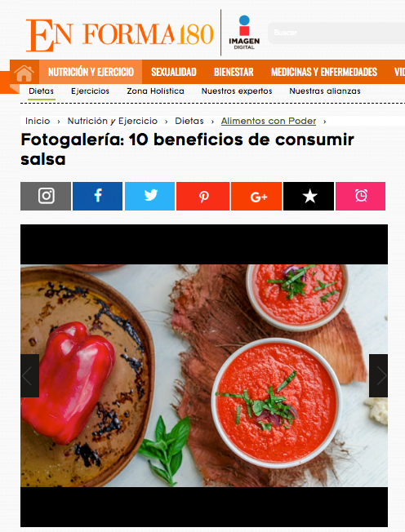The height and width of the screenshot is (532, 405).
Task: Go to the next gallery photo
Action: pyautogui.click(x=379, y=375)
